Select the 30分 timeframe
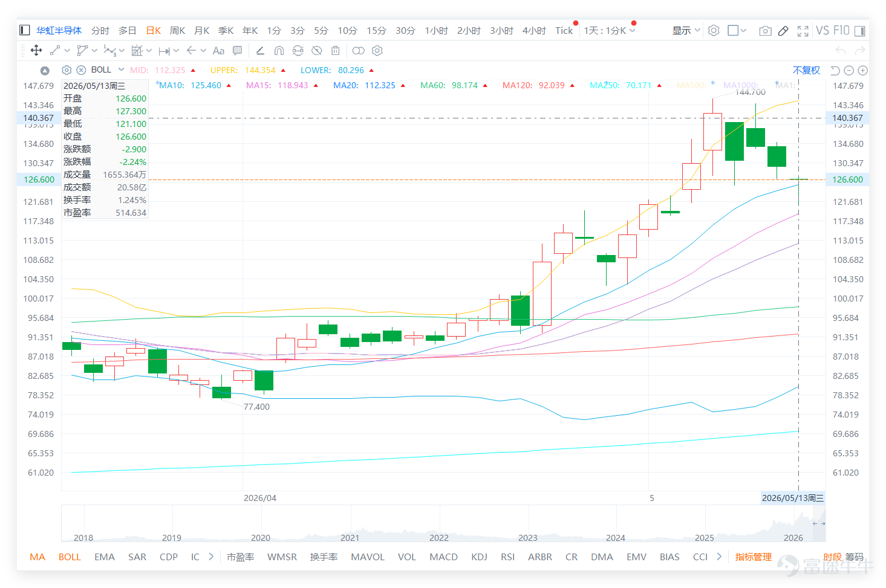This screenshot has height=588, width=886. 405,30
